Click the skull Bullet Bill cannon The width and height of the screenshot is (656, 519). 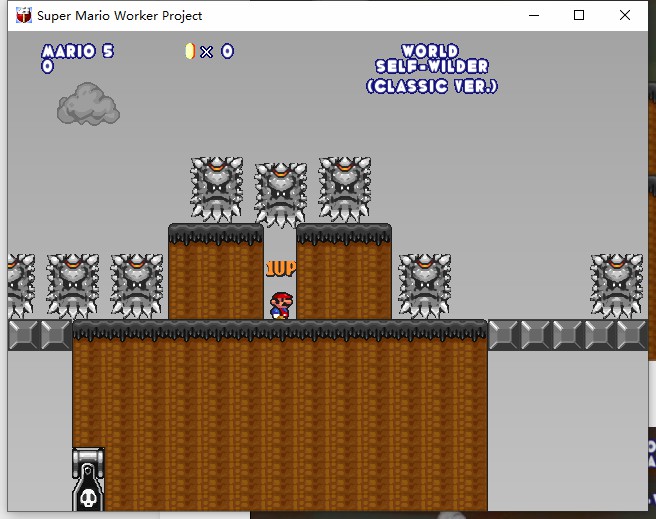tap(88, 479)
